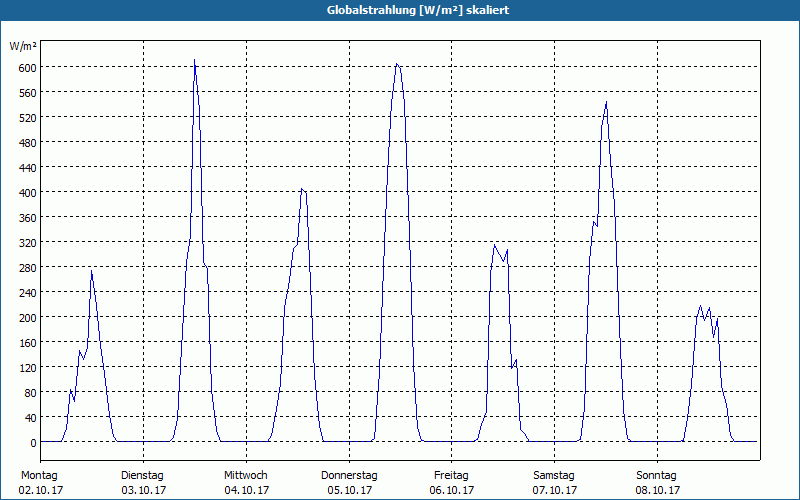The image size is (800, 500).
Task: Click the 560 y-axis value
Action: pyautogui.click(x=26, y=93)
